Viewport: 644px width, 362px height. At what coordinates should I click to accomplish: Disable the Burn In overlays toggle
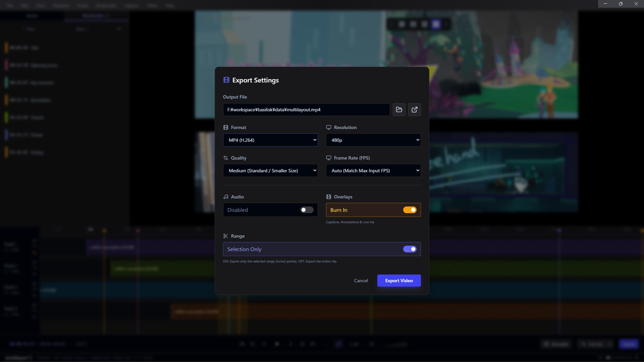click(x=410, y=210)
